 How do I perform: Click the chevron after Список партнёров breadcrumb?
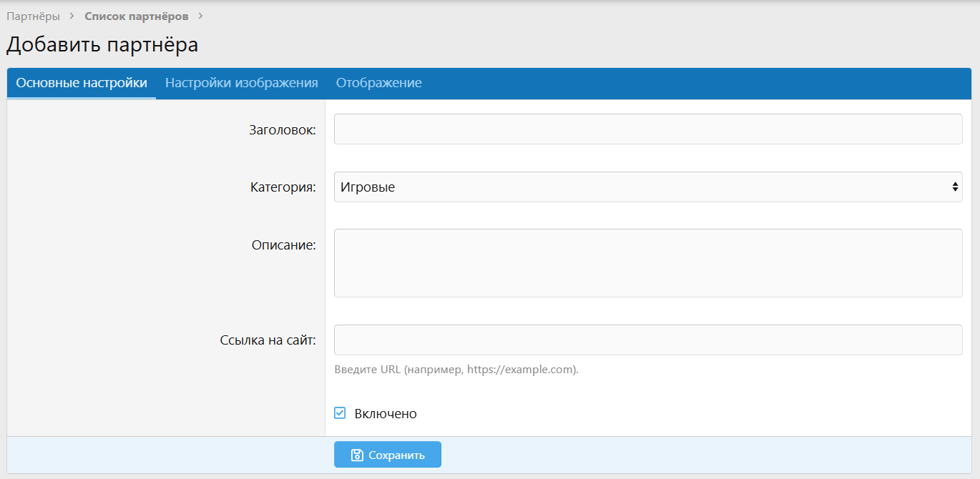point(200,16)
